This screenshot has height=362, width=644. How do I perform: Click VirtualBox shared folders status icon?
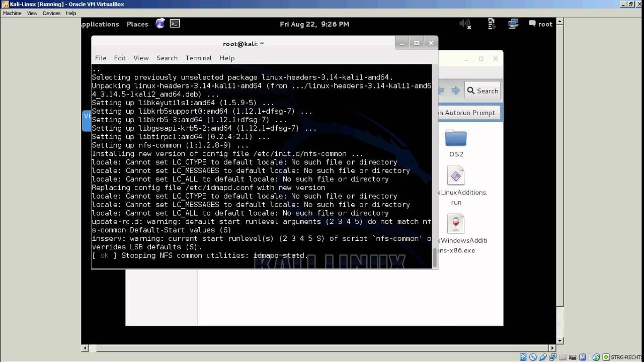point(562,357)
